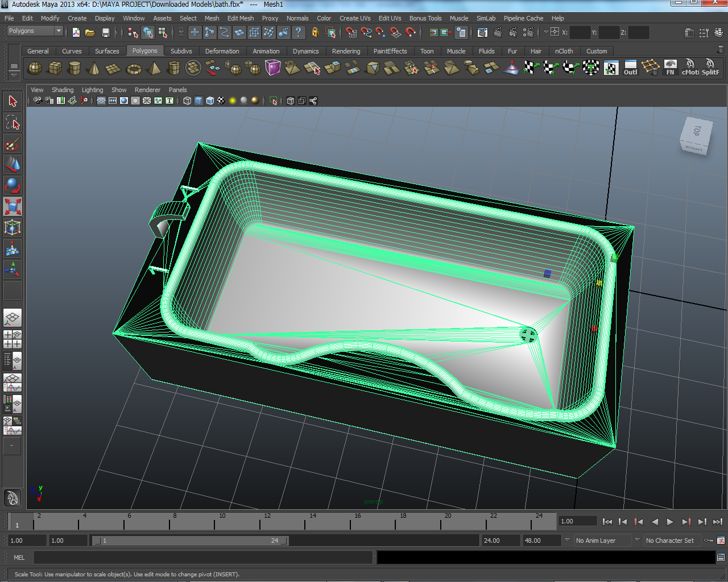Create a polygon sphere from the shelf
Screen dimensions: 728x582
pyautogui.click(x=35, y=69)
